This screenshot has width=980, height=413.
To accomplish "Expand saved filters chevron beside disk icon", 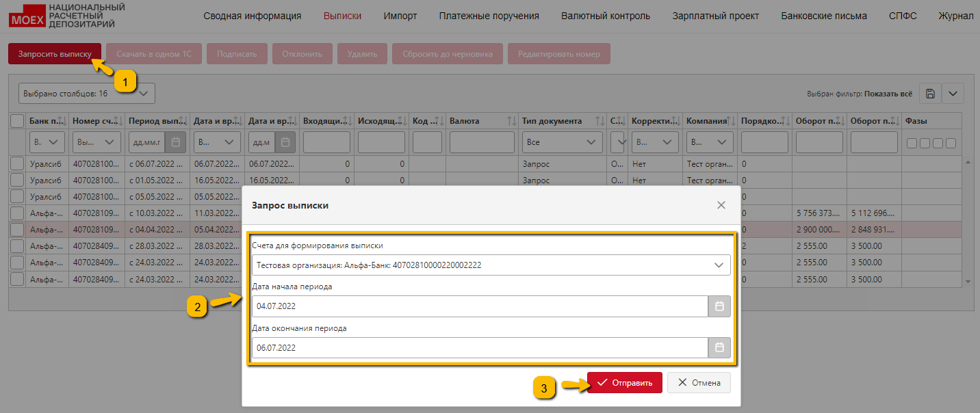I will click(x=953, y=94).
